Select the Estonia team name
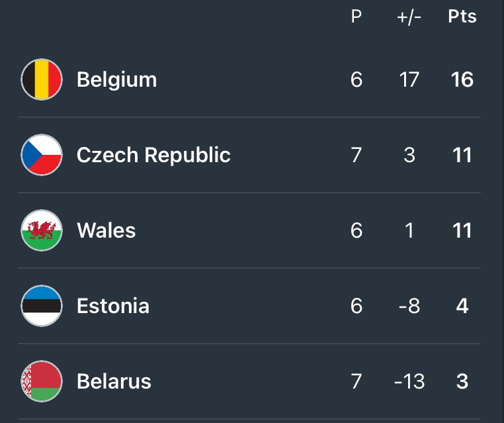 pos(113,306)
